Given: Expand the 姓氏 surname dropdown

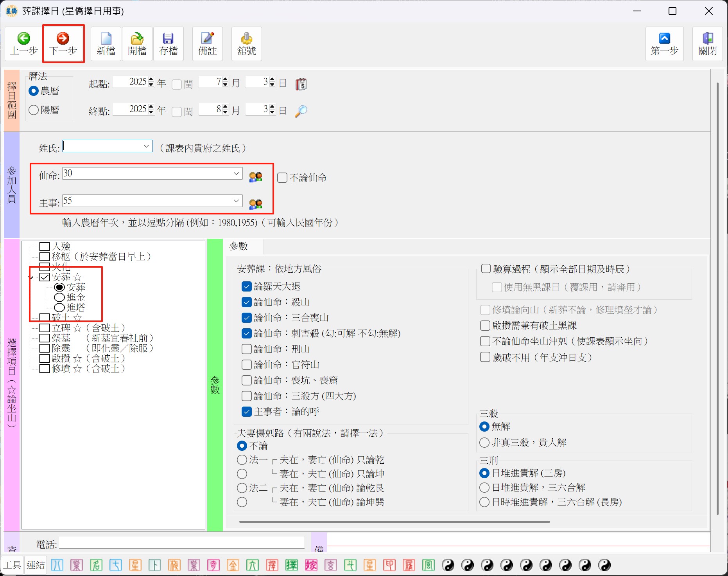Looking at the screenshot, I should click(x=147, y=146).
